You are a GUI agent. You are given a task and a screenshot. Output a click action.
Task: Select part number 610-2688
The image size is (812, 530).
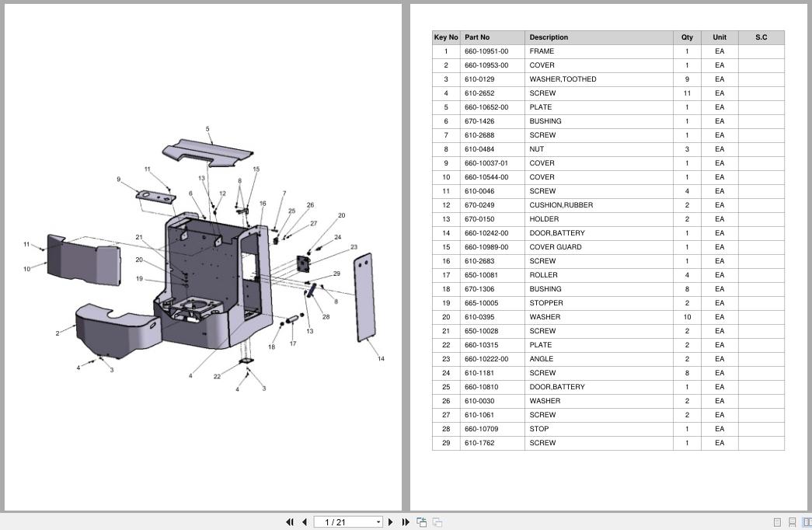(479, 135)
